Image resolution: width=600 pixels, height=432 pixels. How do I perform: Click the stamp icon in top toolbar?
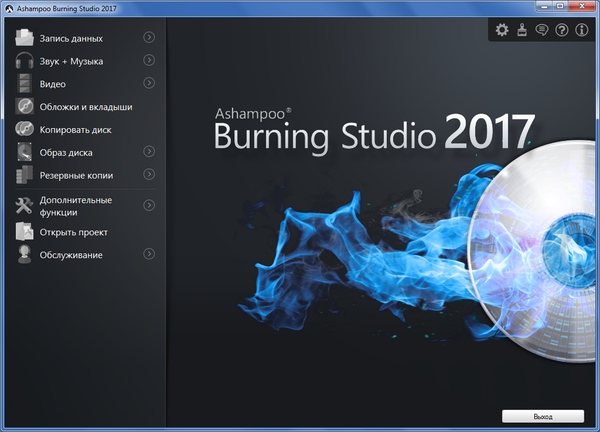pos(522,30)
